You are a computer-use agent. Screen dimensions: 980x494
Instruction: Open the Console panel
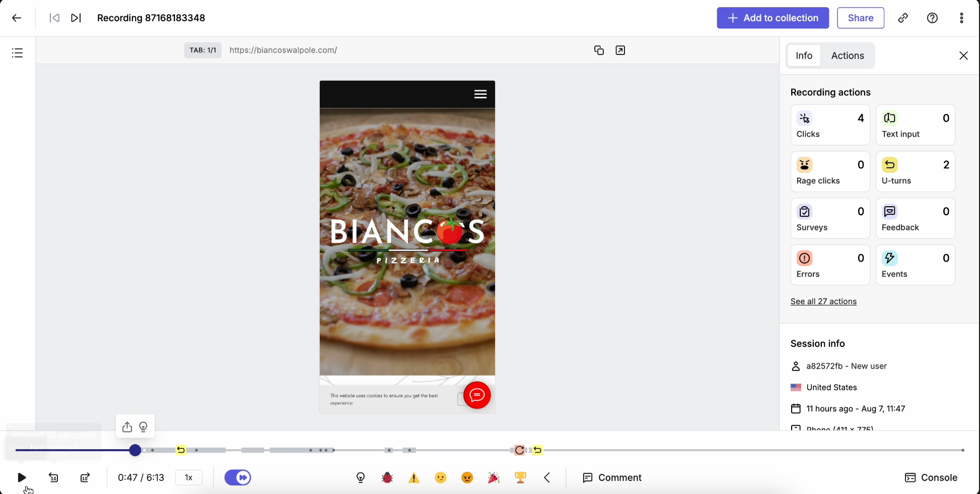(931, 477)
